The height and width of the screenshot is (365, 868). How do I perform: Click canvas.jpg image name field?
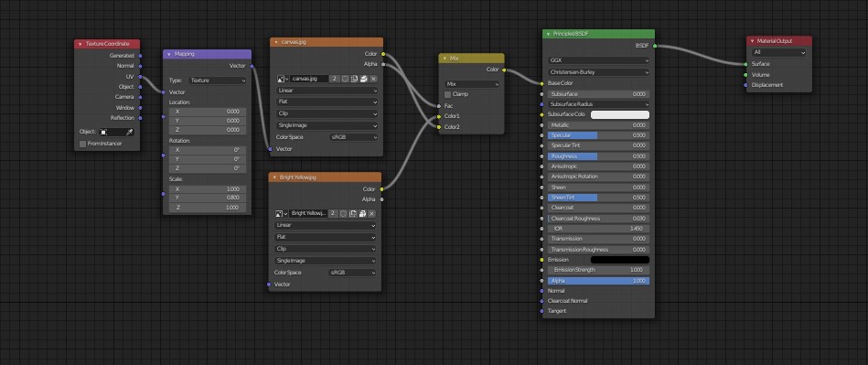[x=309, y=79]
